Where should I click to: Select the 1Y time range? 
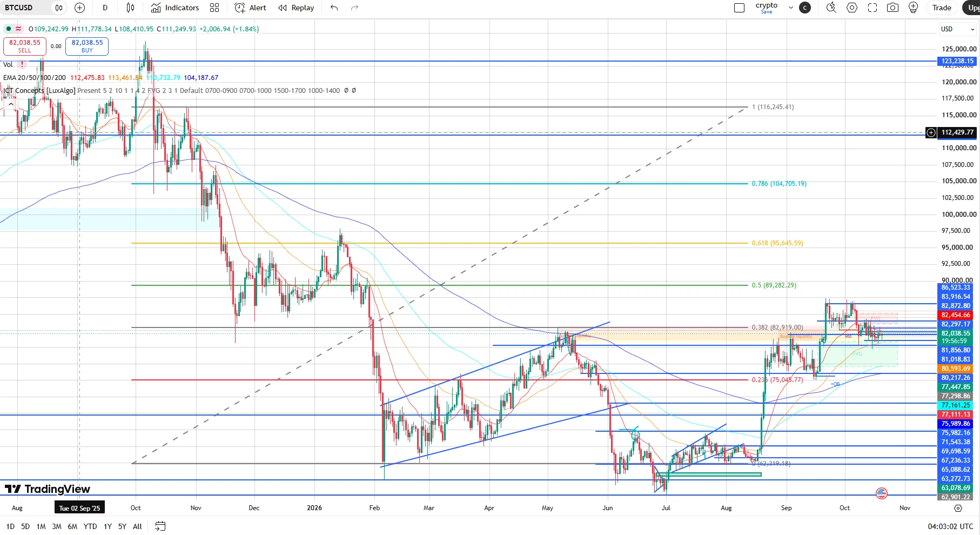point(108,526)
